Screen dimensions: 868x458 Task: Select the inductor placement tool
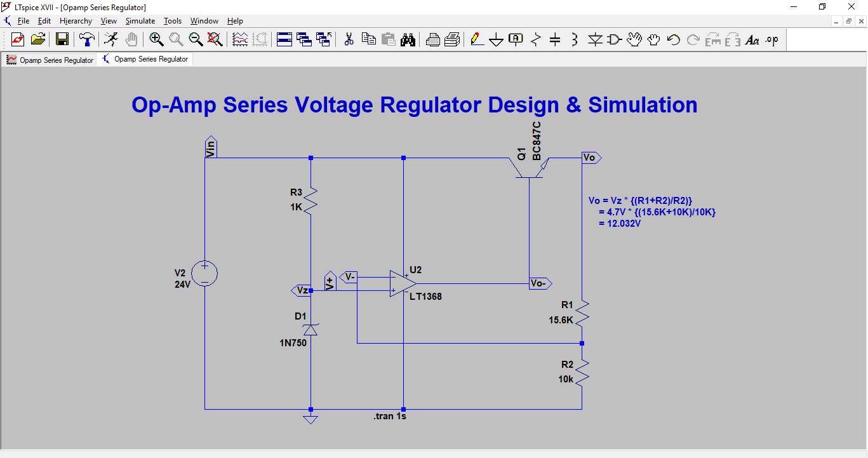574,39
